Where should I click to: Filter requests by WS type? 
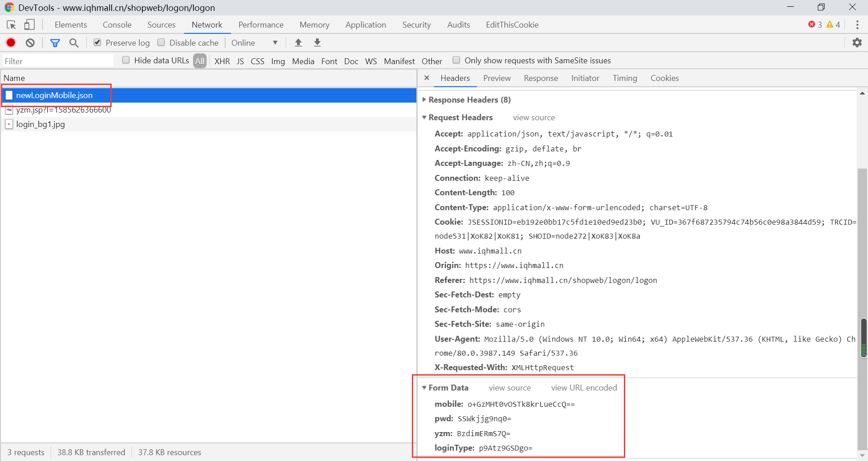(x=371, y=61)
